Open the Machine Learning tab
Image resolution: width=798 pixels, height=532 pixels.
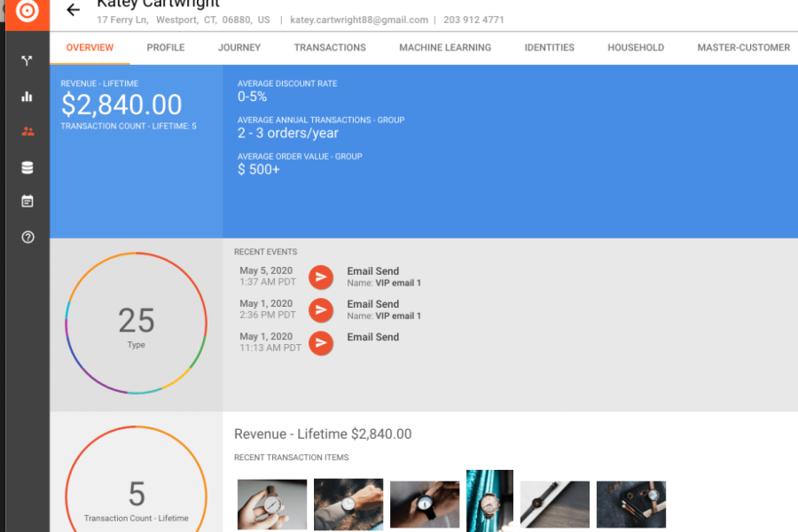(x=445, y=48)
